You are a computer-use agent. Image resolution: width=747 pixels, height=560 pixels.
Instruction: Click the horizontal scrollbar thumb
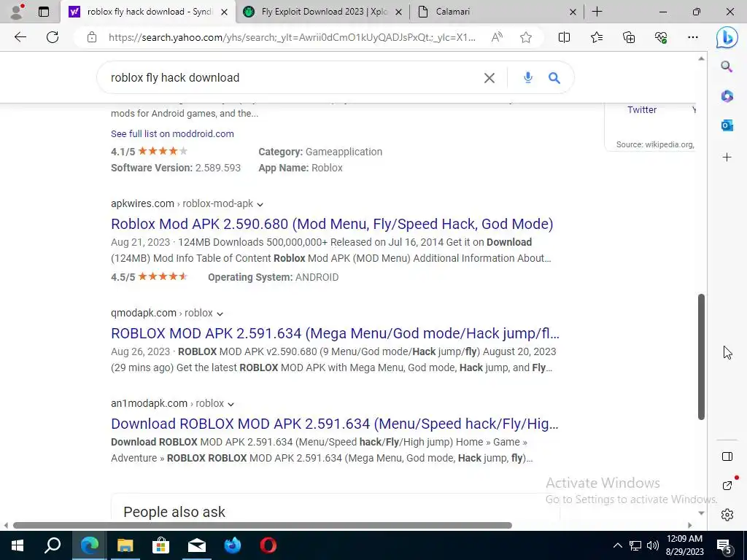click(x=263, y=525)
